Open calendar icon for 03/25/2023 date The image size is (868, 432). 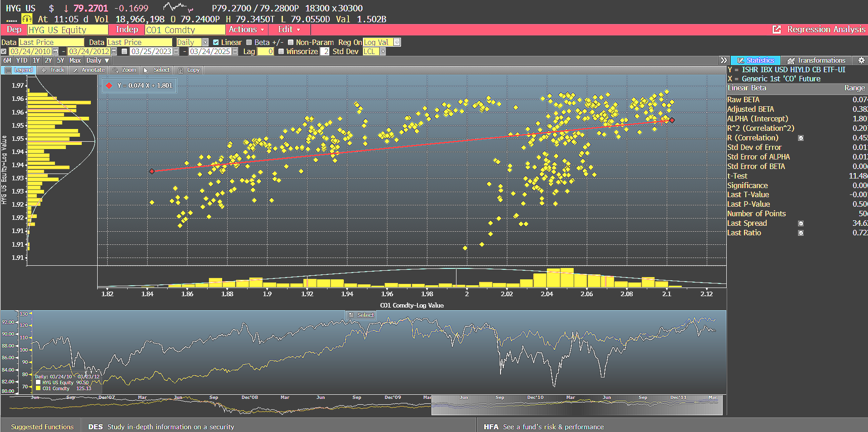pos(176,51)
